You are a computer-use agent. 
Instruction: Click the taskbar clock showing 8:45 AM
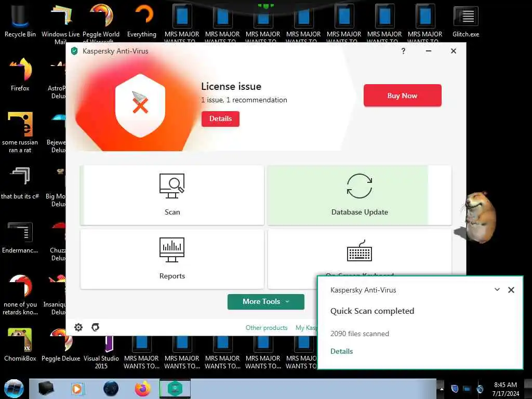pos(506,389)
